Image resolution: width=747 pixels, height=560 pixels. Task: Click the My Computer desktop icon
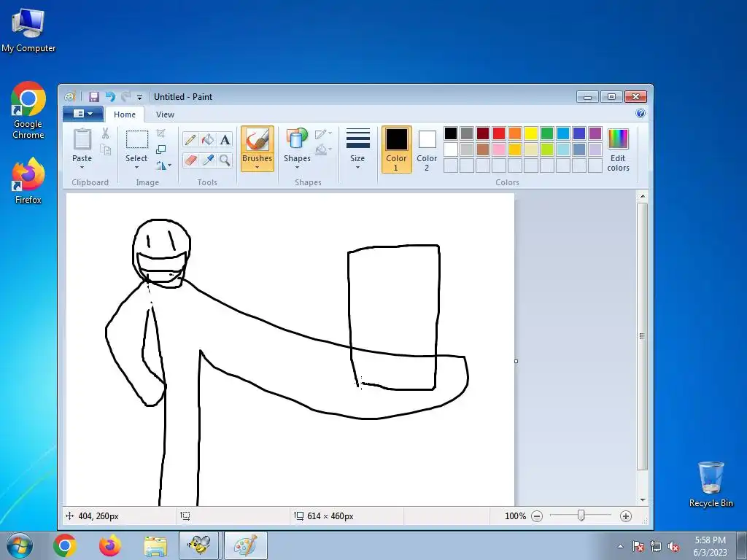point(28,30)
